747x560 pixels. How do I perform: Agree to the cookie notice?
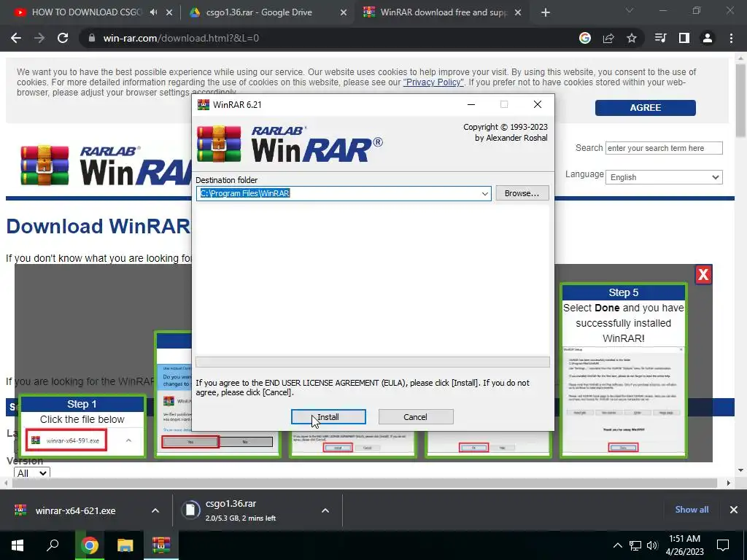point(645,108)
